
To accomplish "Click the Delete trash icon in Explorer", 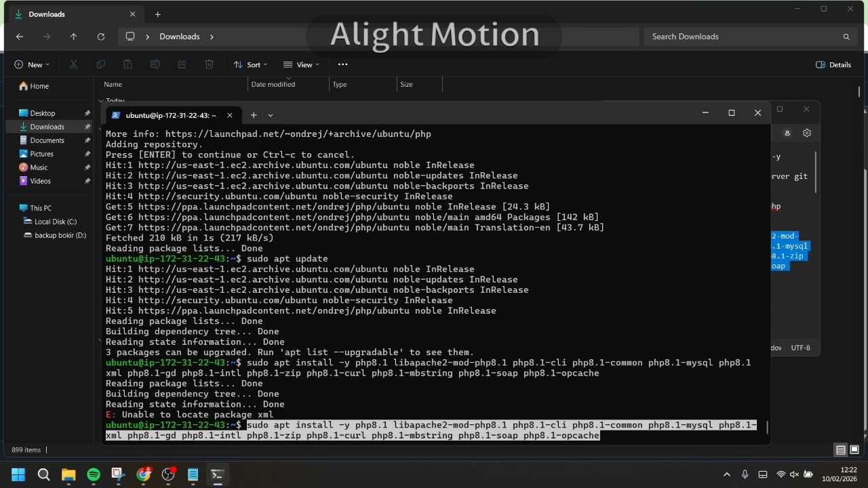I will tap(209, 64).
